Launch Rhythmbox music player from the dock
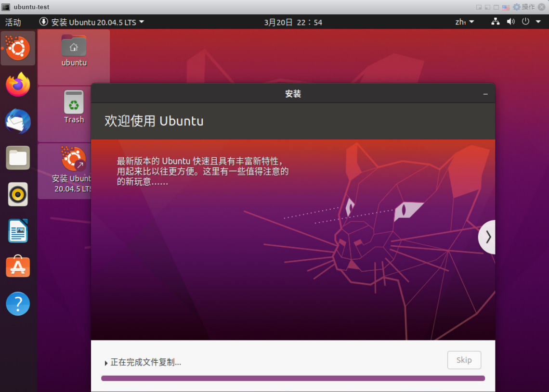This screenshot has width=549, height=392. click(x=18, y=194)
